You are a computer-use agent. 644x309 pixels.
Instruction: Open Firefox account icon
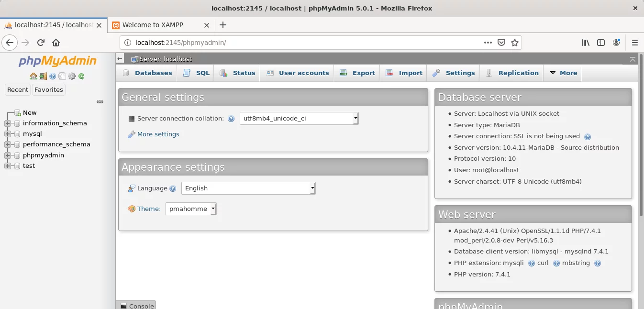(x=617, y=43)
